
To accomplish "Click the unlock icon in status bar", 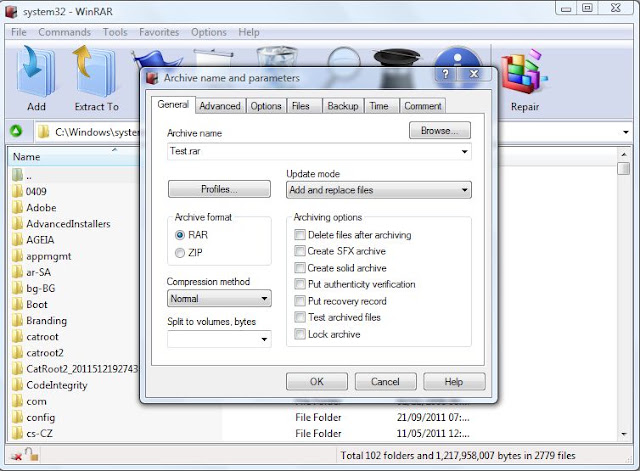I will (x=31, y=454).
